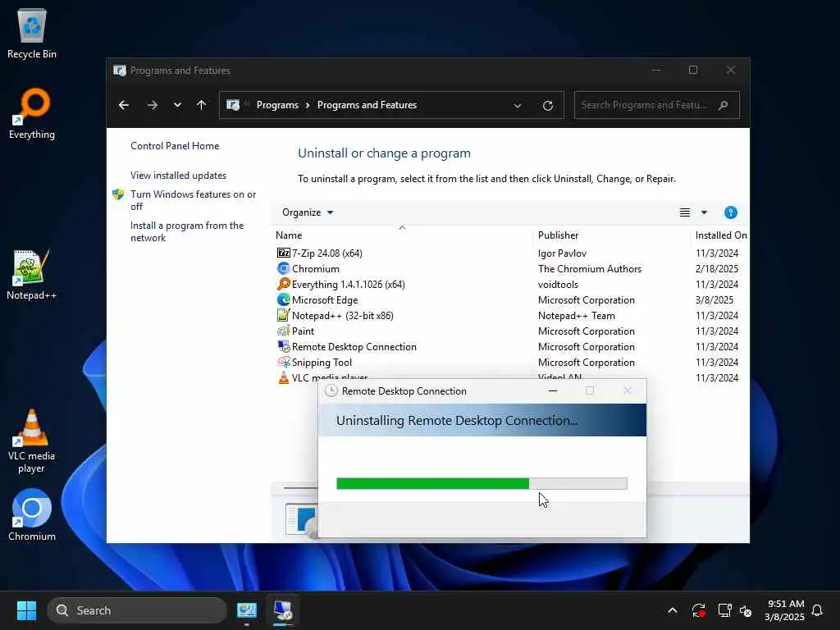Click the muted volume tray icon
The image size is (840, 630).
point(746,610)
